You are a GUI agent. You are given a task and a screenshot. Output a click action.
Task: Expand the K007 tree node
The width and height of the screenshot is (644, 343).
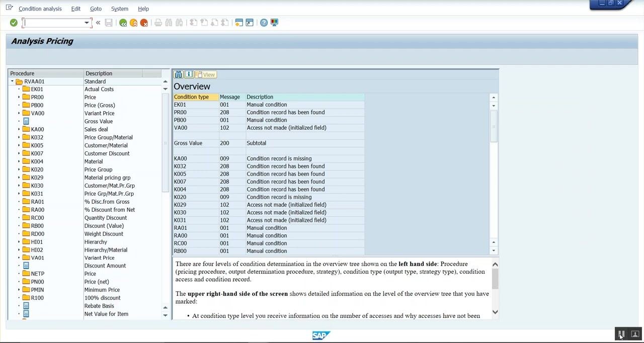(19, 153)
